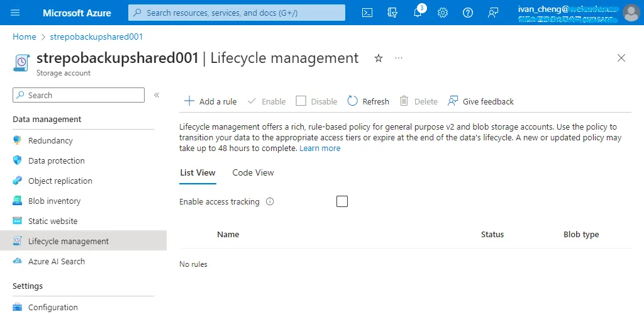644x314 pixels.
Task: Click the 'No rules' text
Action: pyautogui.click(x=193, y=264)
